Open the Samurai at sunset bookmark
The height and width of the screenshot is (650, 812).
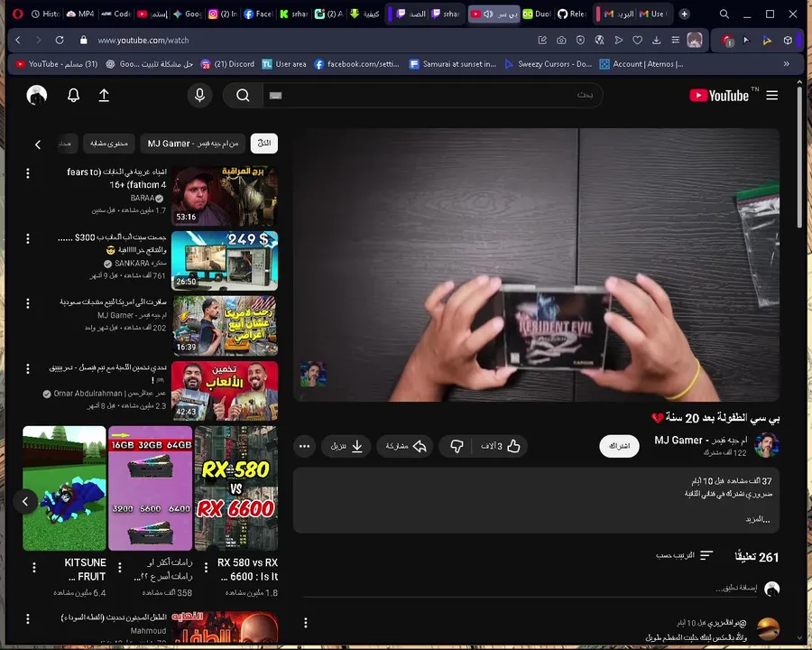click(453, 64)
